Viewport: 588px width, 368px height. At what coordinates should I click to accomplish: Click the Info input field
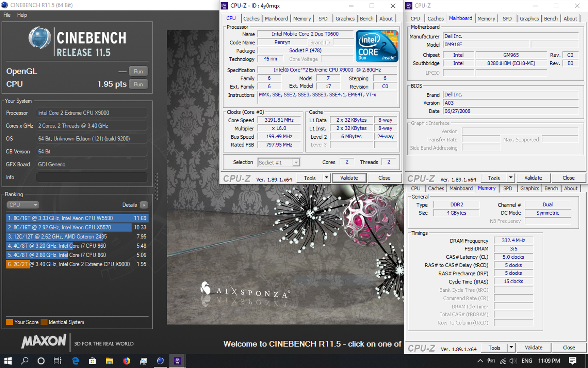(92, 177)
